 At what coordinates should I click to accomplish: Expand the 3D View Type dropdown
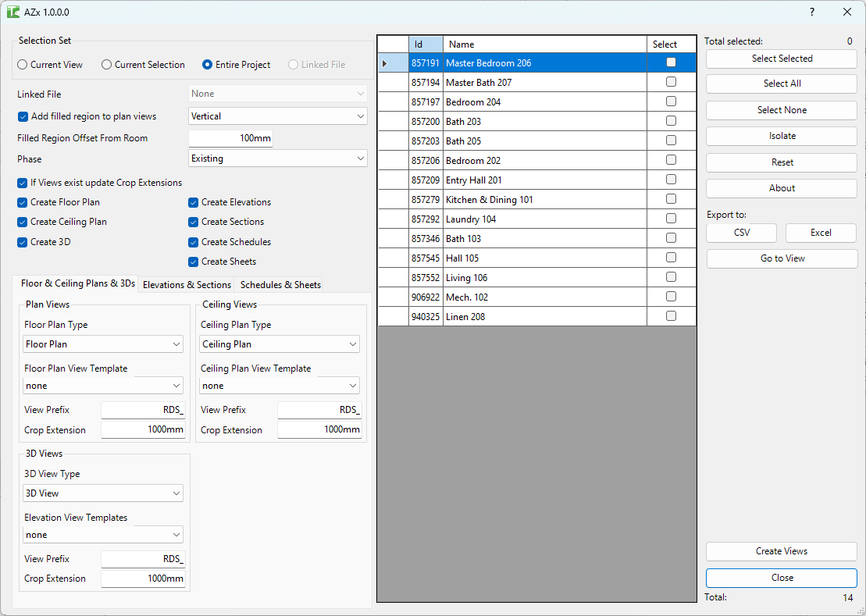102,493
